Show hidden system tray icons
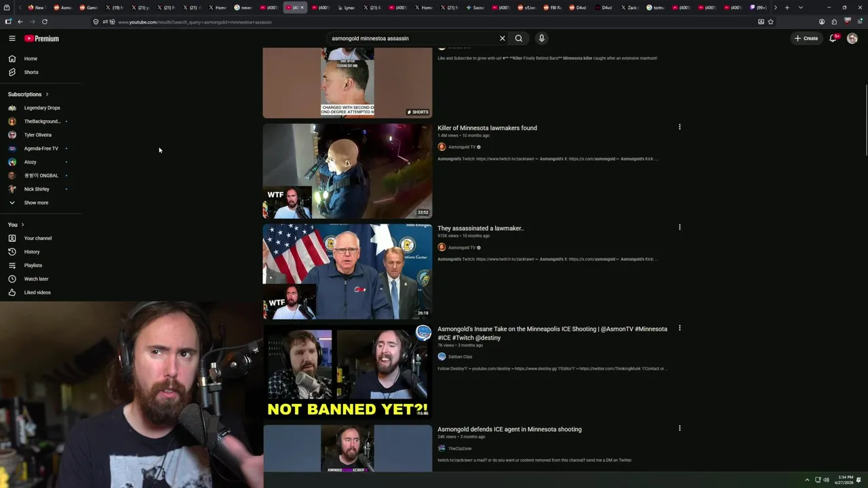The width and height of the screenshot is (868, 488). click(x=807, y=480)
